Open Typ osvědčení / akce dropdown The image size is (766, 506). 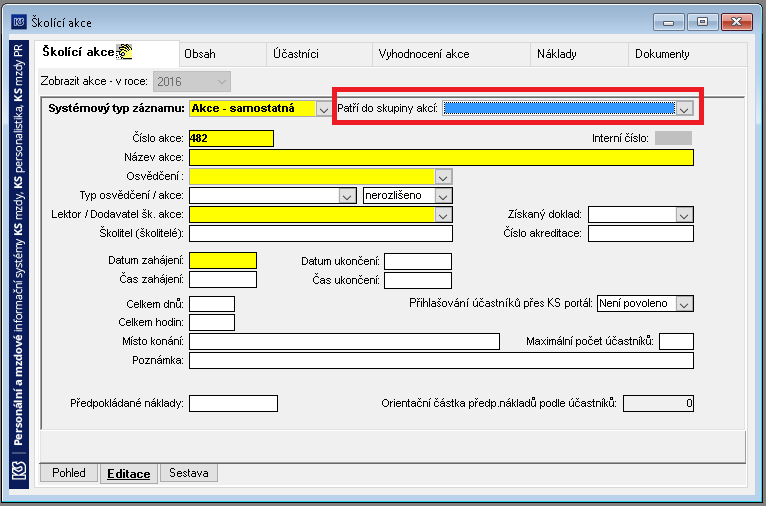coord(347,196)
